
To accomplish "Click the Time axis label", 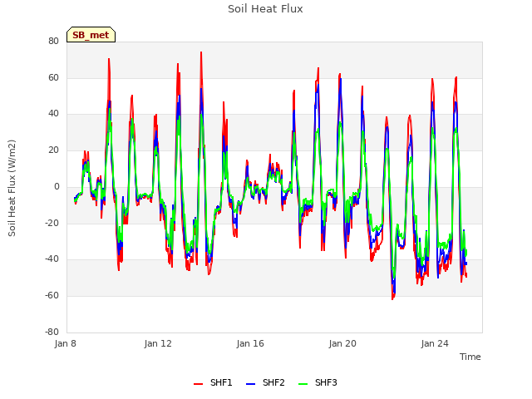I will click(470, 357).
